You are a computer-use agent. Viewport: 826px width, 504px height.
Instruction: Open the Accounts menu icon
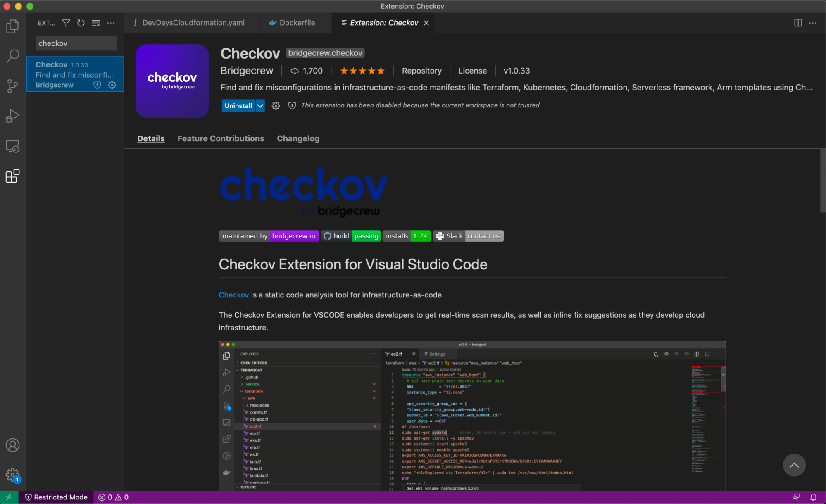pos(13,445)
